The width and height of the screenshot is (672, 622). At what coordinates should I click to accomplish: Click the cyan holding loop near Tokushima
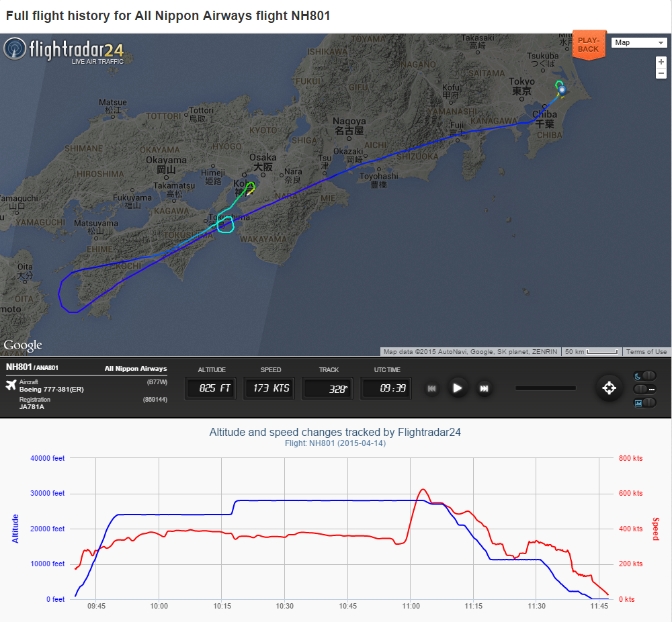(x=225, y=224)
